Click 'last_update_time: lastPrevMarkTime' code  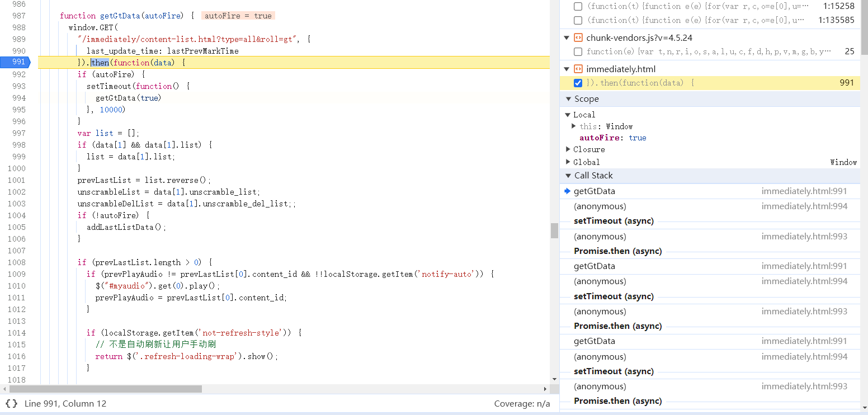click(x=163, y=51)
